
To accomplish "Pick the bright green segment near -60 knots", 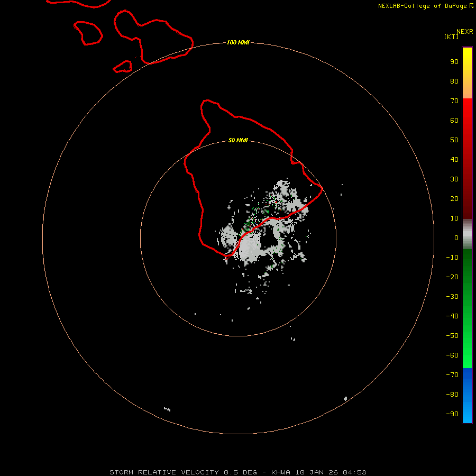I will (467, 355).
